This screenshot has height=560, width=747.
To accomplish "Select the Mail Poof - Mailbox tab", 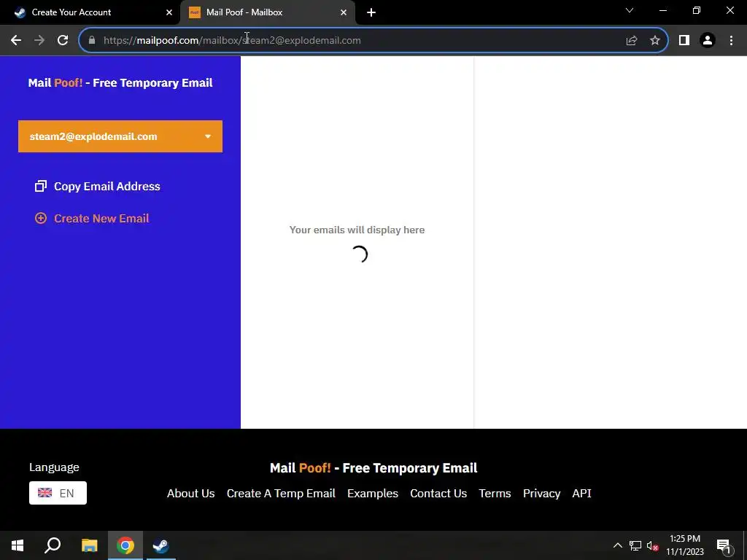I will coord(268,13).
